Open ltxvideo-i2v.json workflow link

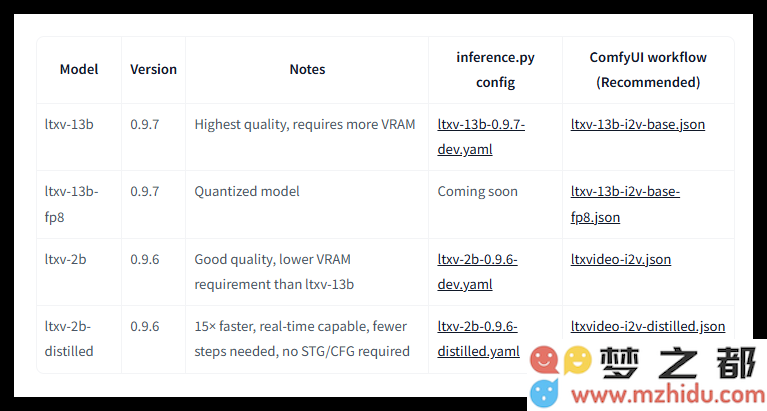point(621,259)
